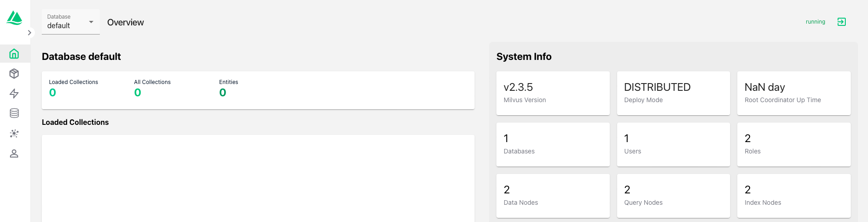Click the Loaded Collections count

click(x=53, y=93)
